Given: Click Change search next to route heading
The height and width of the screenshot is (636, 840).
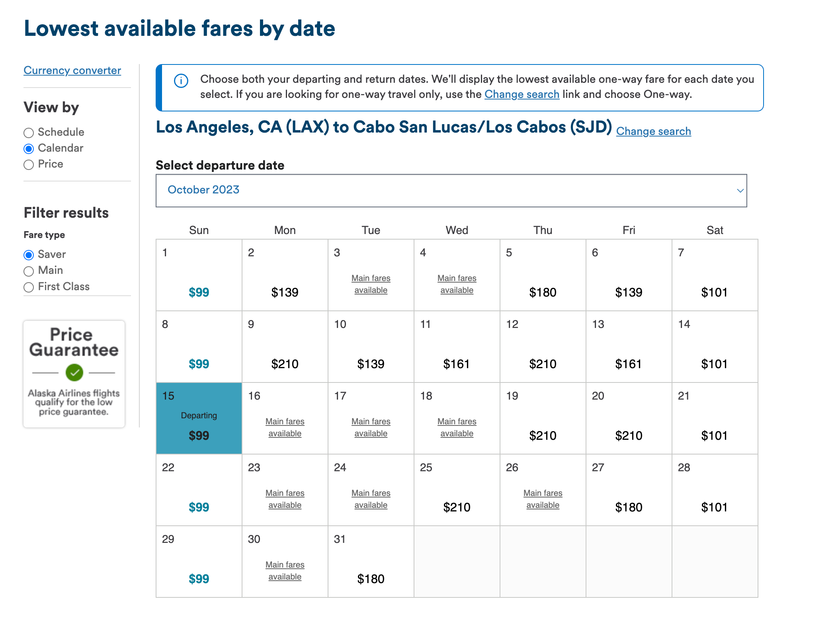Looking at the screenshot, I should (x=654, y=131).
